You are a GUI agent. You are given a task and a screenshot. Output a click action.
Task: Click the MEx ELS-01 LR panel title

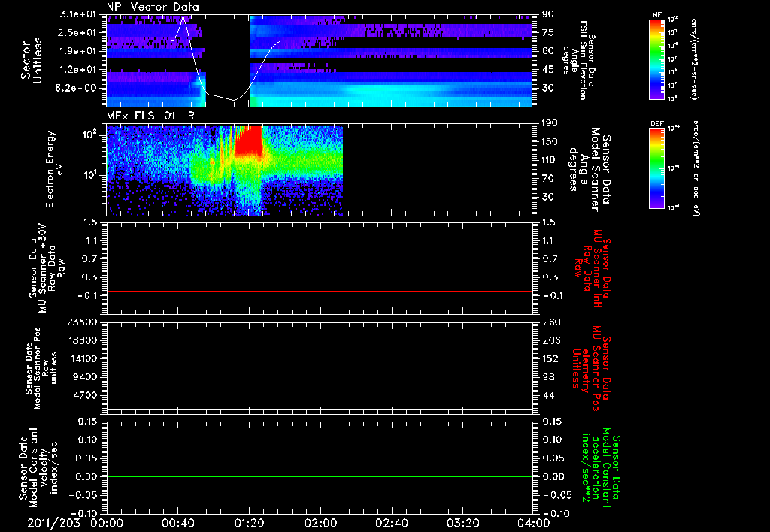click(x=150, y=116)
